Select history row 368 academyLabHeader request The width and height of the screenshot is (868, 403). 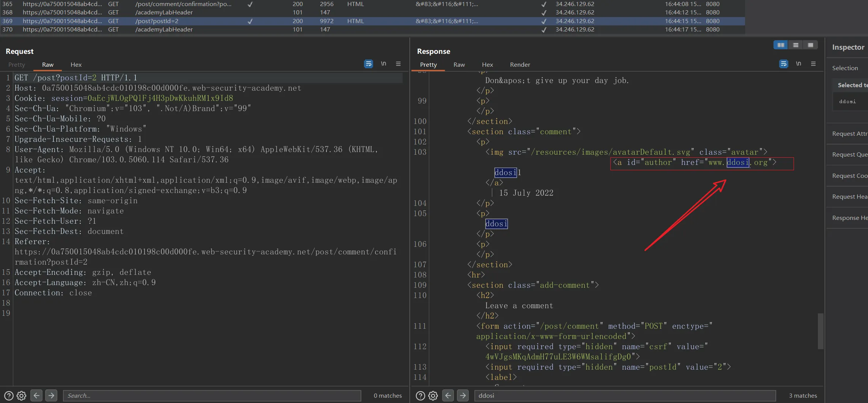[x=372, y=13]
